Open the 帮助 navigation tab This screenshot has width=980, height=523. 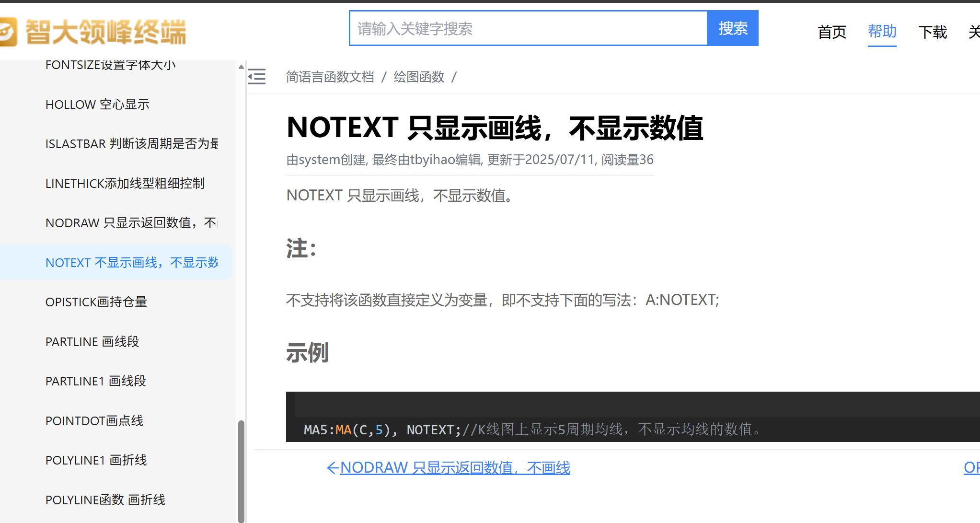[882, 32]
